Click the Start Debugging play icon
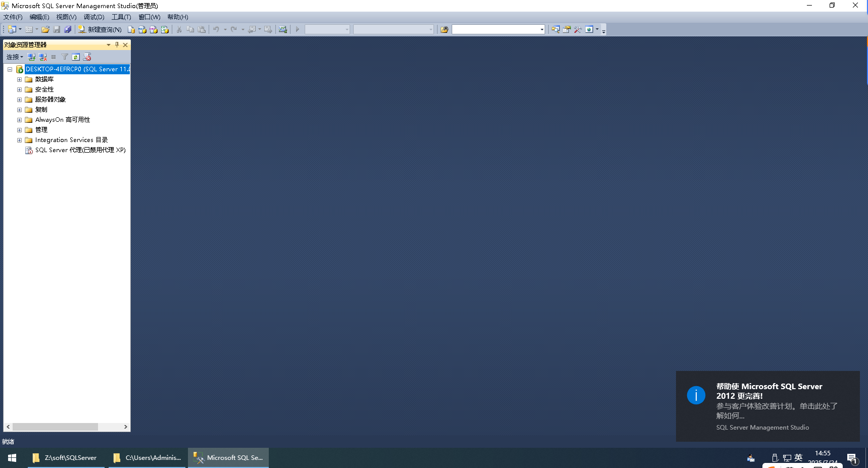The image size is (868, 468). (298, 29)
